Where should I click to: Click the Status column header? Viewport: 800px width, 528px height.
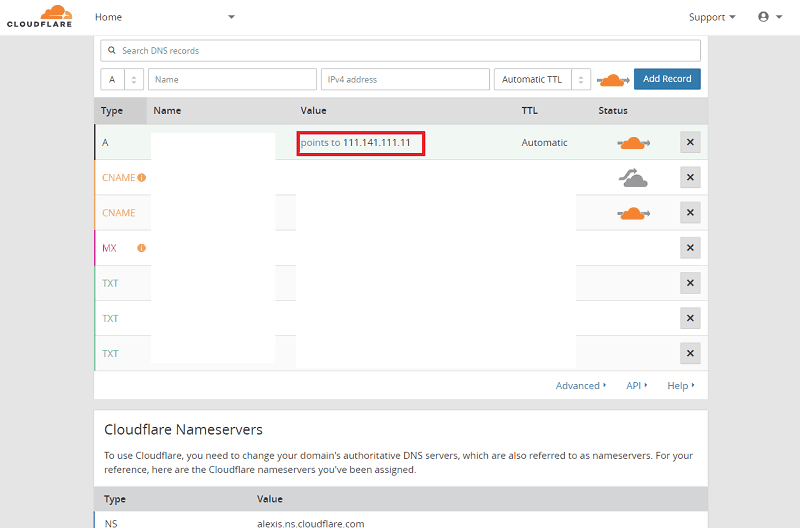coord(613,111)
